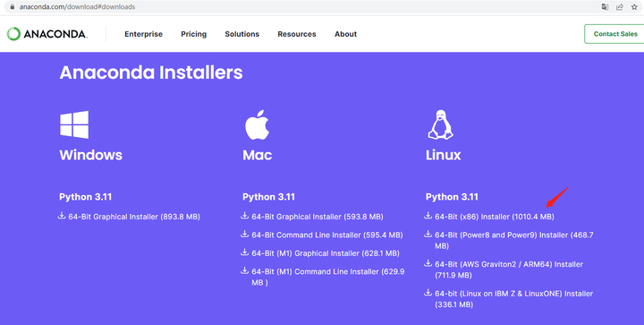Open the Resources menu

[x=297, y=34]
